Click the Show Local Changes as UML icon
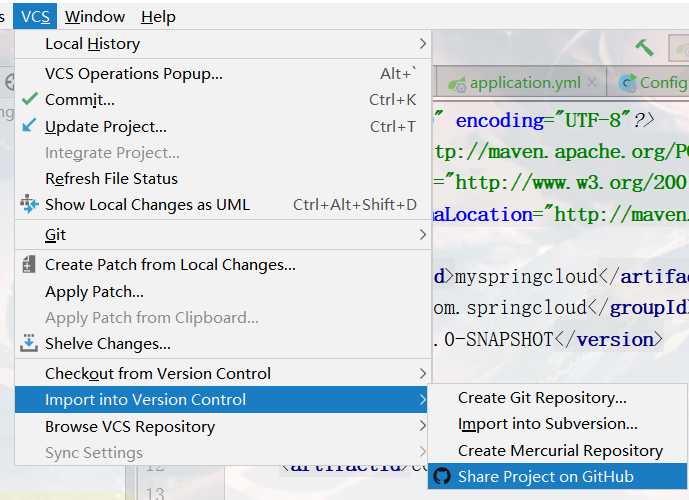Viewport: 689px width, 500px height. pos(29,204)
